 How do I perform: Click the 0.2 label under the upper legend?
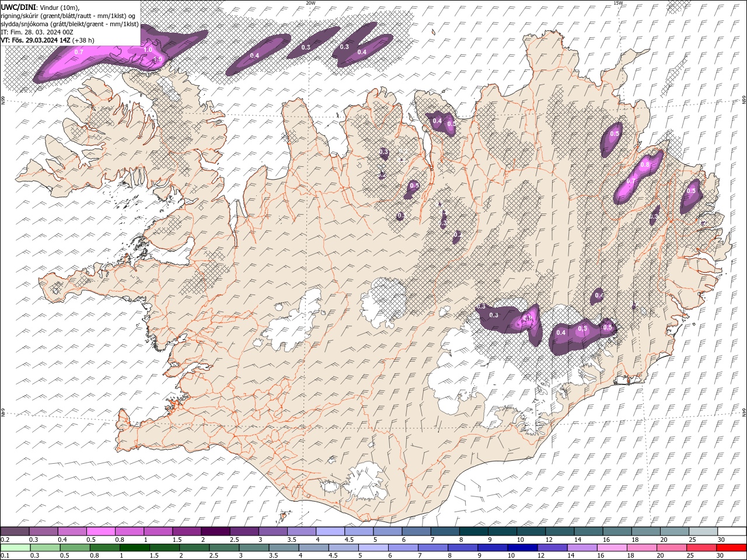(x=5, y=540)
